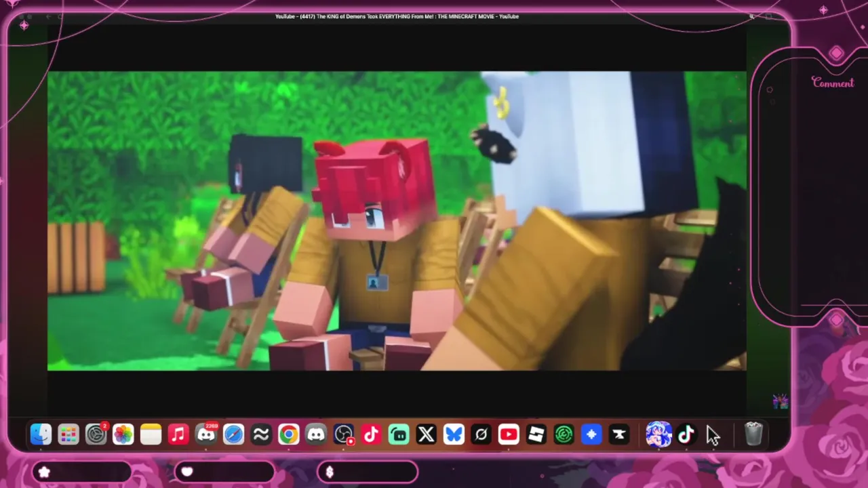The height and width of the screenshot is (488, 868).
Task: Open the Music app icon
Action: [x=178, y=434]
